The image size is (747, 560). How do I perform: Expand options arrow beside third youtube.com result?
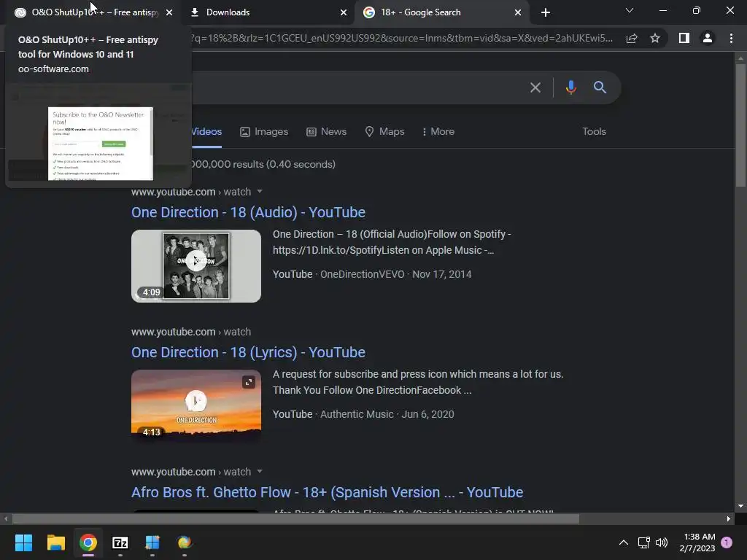click(x=260, y=472)
